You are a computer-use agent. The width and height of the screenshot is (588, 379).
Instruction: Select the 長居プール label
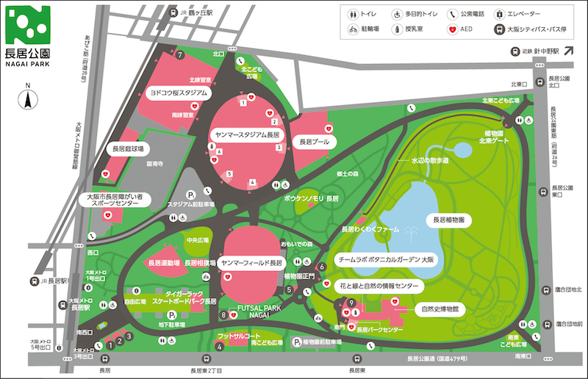315,142
